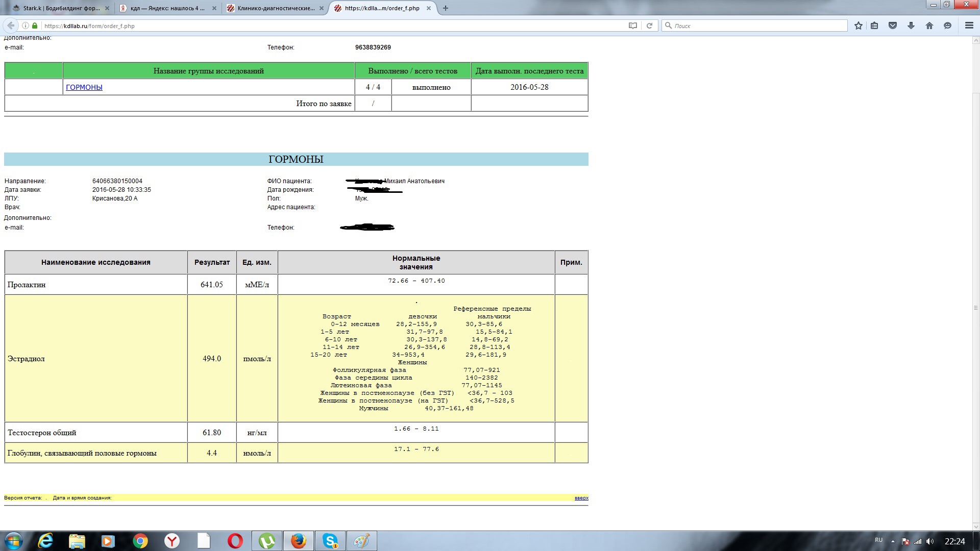Click the Pocket save icon

(x=893, y=26)
